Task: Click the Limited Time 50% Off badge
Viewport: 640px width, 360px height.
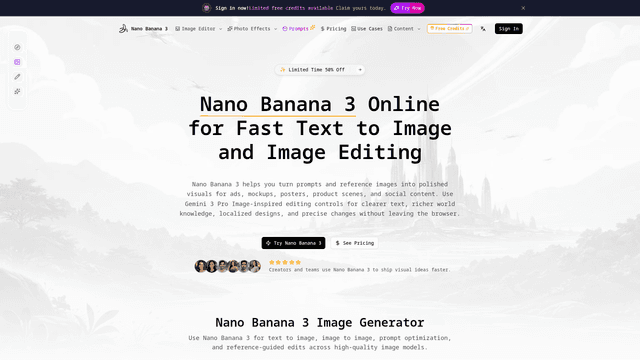Action: [320, 70]
